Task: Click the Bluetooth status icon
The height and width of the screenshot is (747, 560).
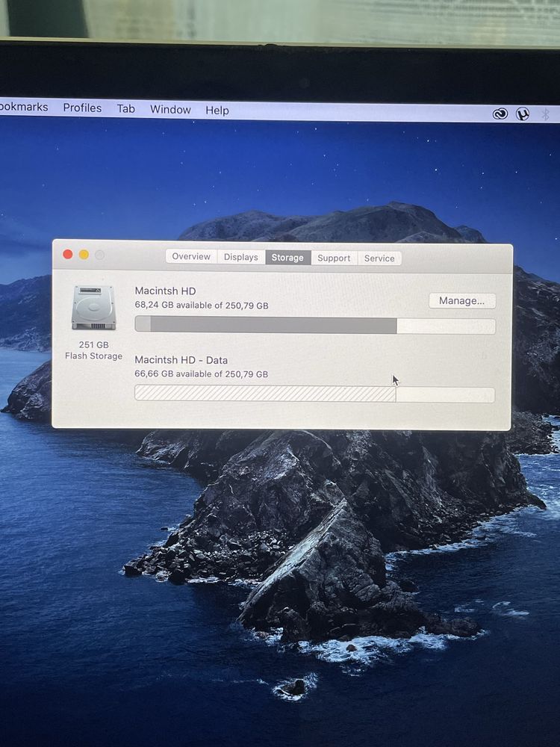Action: coord(546,114)
